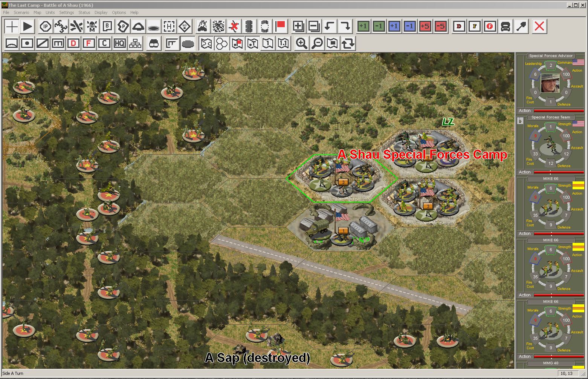588x379 pixels.
Task: Toggle the red D boxed toolbar icon
Action: (x=73, y=43)
